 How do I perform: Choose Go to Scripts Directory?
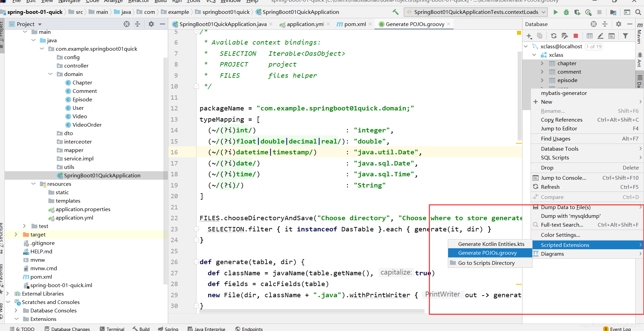tap(490, 263)
